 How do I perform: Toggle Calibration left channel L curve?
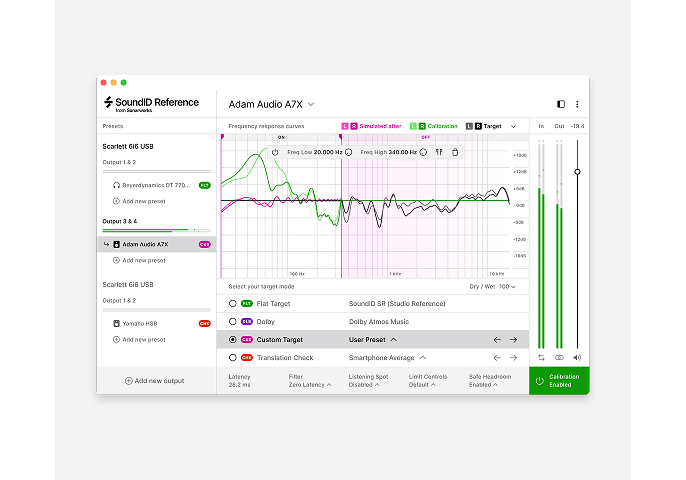413,126
